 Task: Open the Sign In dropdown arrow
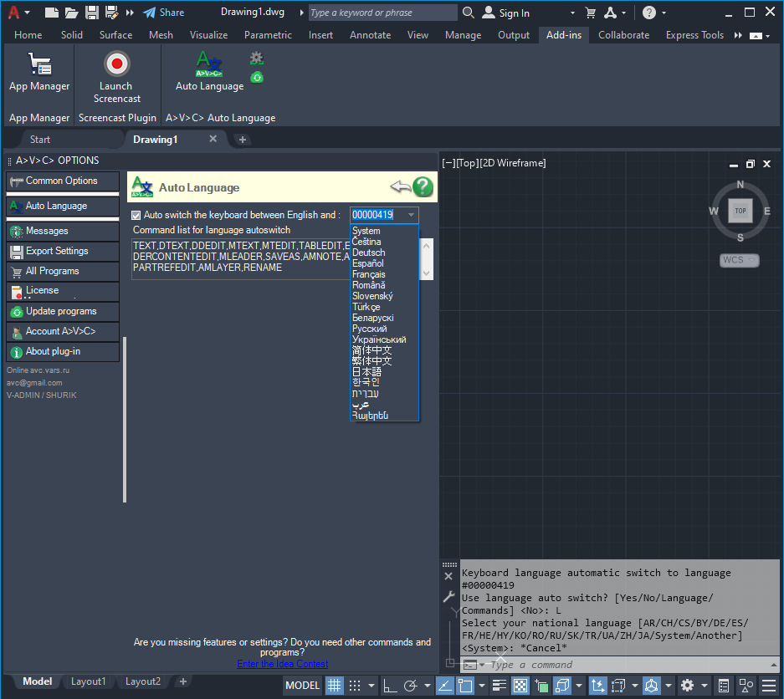(x=572, y=13)
